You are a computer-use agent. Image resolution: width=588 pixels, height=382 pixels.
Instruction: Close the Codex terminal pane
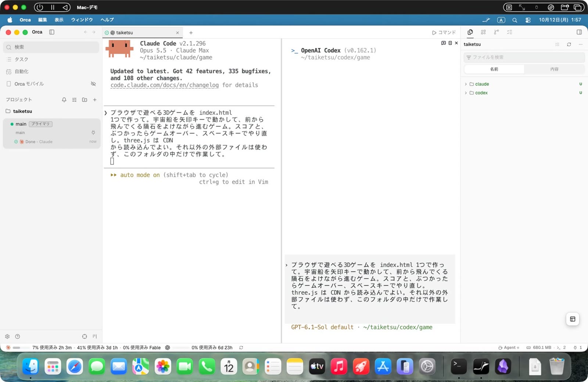pos(456,43)
